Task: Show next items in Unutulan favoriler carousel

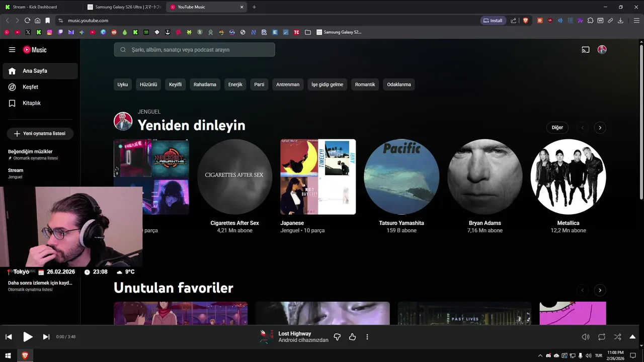Action: click(600, 290)
